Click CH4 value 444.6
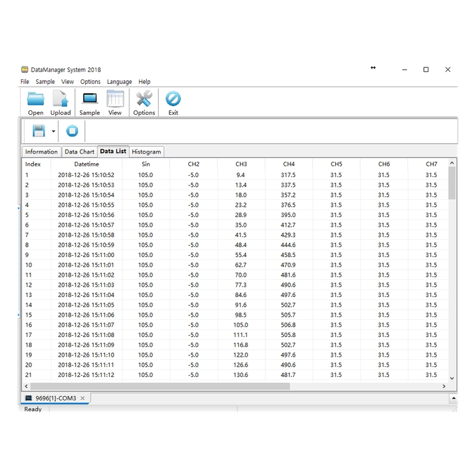 [x=288, y=245]
